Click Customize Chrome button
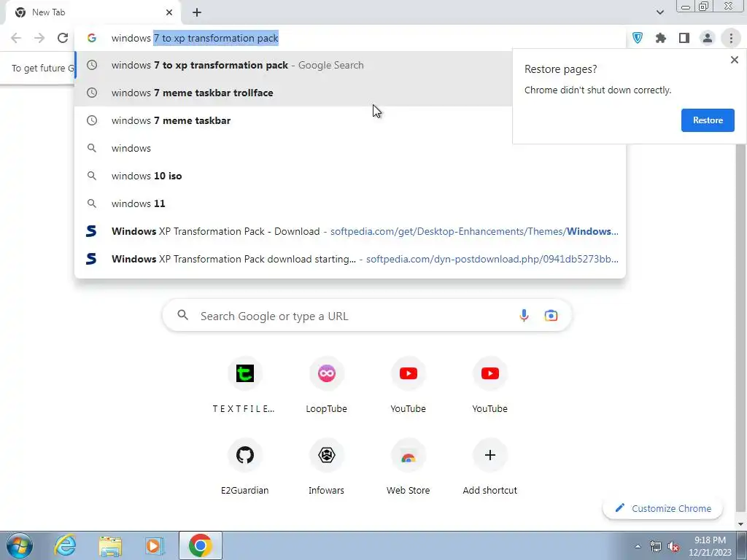The width and height of the screenshot is (747, 560). coord(662,508)
